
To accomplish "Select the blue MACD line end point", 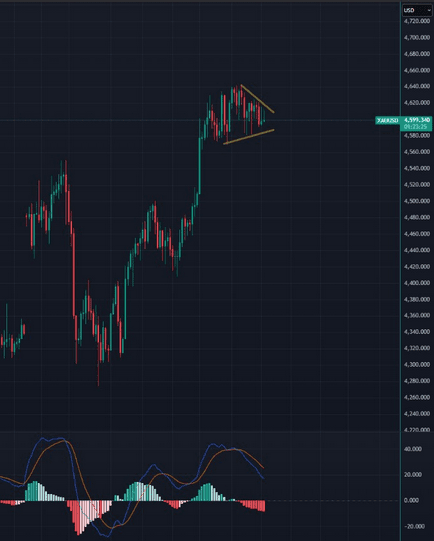I will click(x=264, y=479).
